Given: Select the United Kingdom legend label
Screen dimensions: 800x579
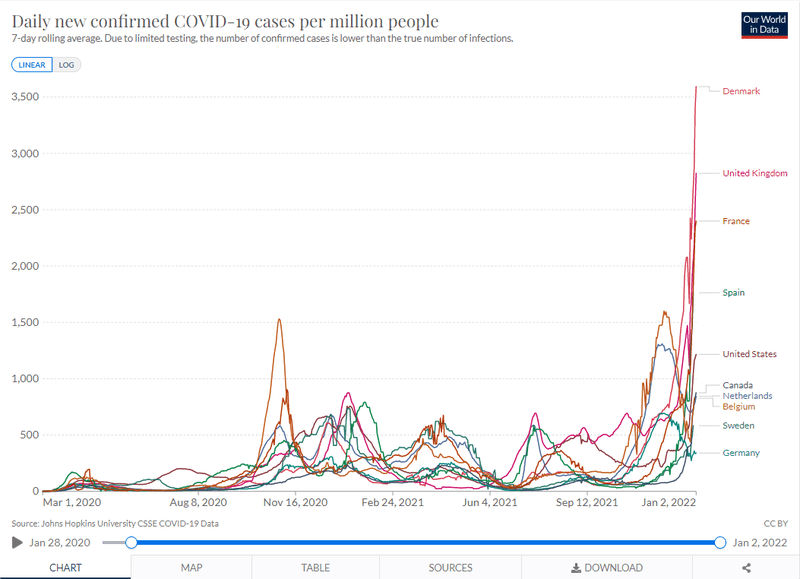Looking at the screenshot, I should pos(755,173).
